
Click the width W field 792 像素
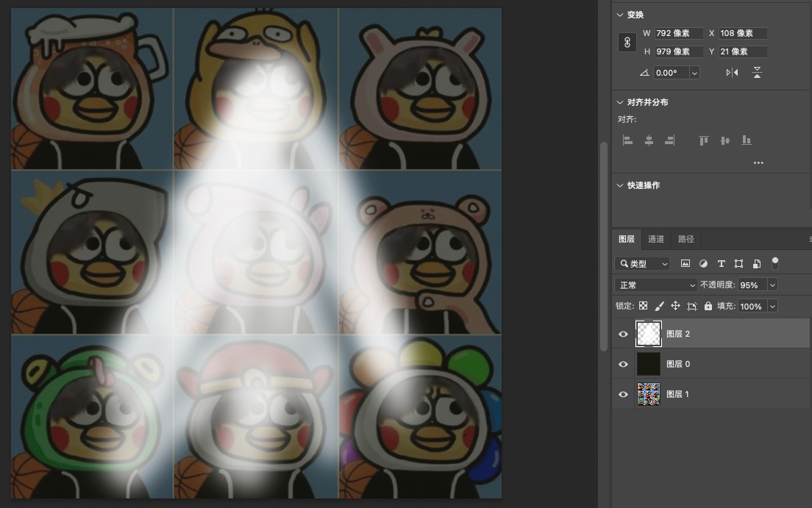[678, 33]
